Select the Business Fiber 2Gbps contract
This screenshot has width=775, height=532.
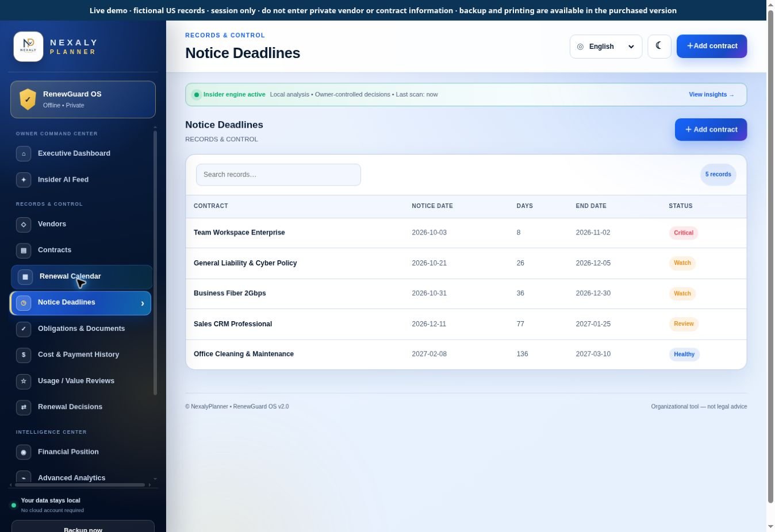466,294
